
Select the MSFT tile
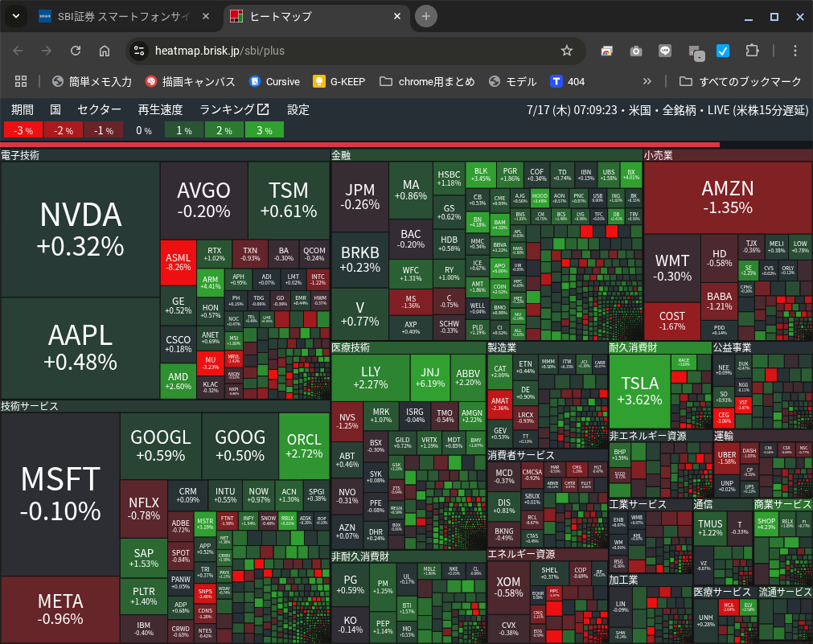pyautogui.click(x=60, y=494)
